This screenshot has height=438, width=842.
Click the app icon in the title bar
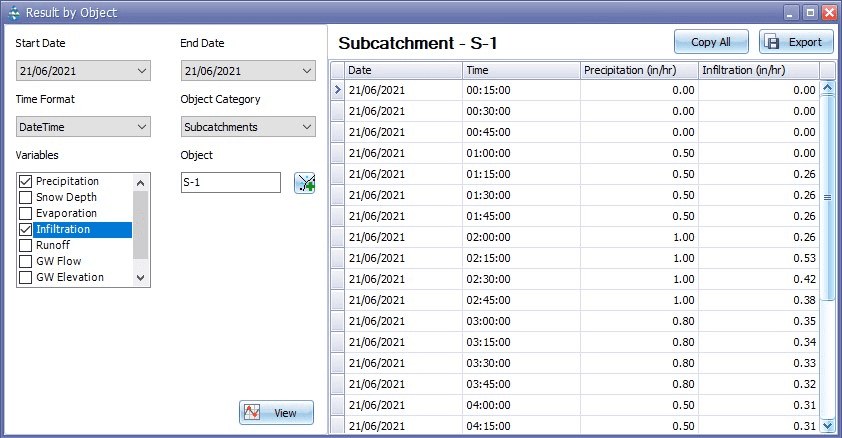tap(12, 12)
